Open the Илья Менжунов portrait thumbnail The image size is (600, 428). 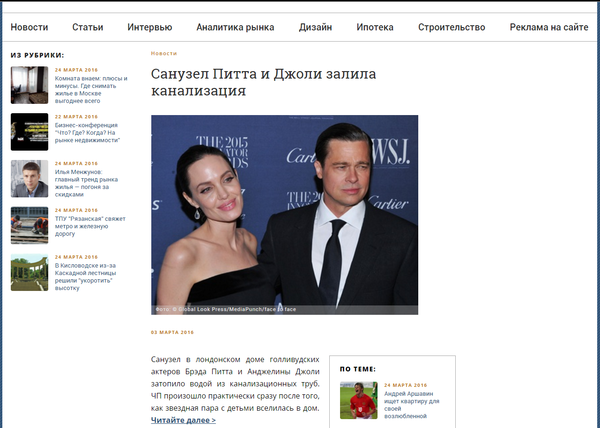tap(29, 178)
